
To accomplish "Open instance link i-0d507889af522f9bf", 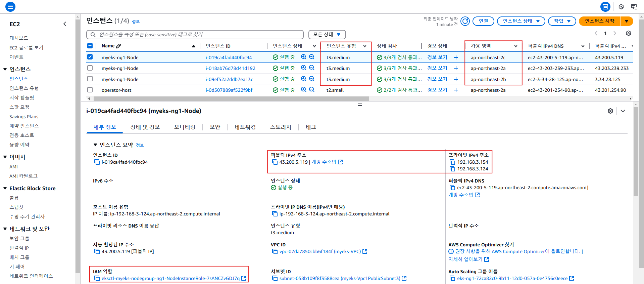I will [229, 90].
